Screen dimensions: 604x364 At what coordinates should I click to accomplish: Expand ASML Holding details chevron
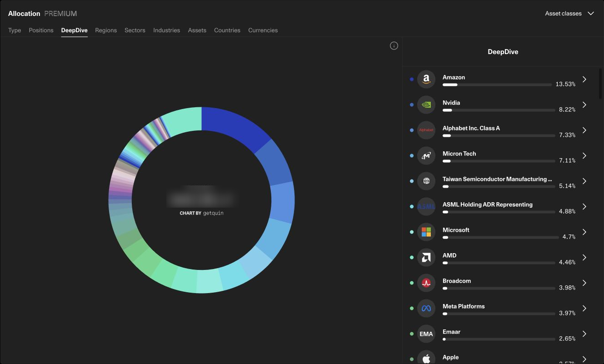click(x=584, y=207)
